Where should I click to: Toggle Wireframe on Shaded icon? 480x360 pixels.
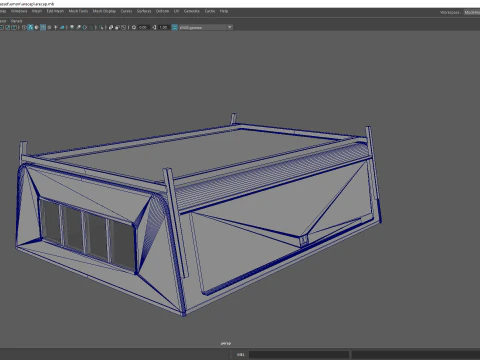[43, 27]
